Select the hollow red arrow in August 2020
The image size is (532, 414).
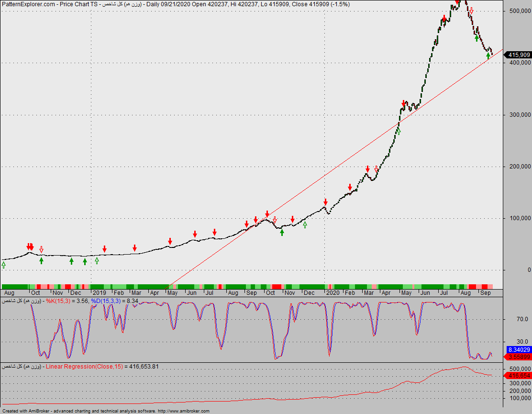coord(471,11)
